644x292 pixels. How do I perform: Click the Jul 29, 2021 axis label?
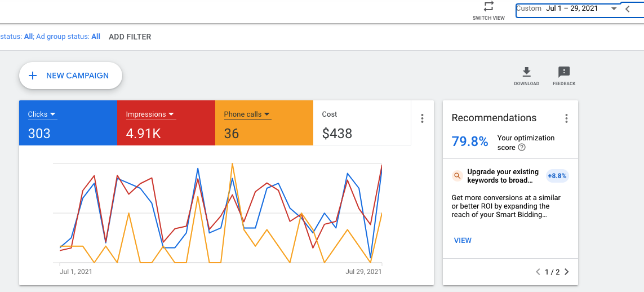click(363, 272)
